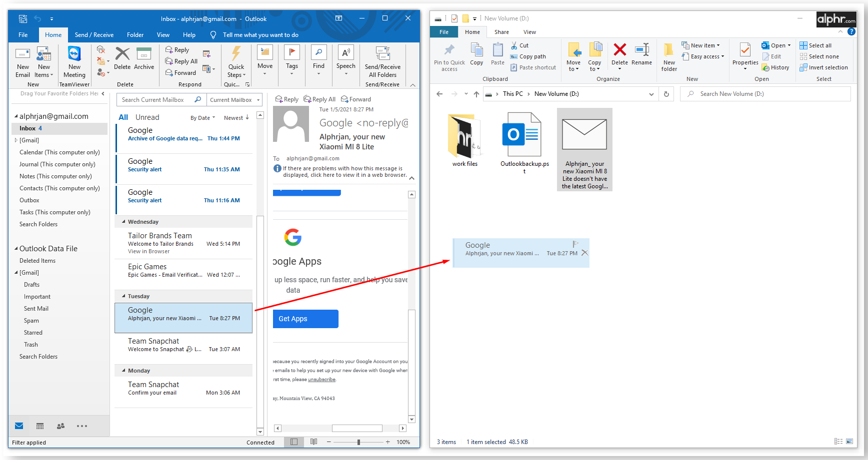
Task: Open the Outlook File tab
Action: (x=23, y=35)
